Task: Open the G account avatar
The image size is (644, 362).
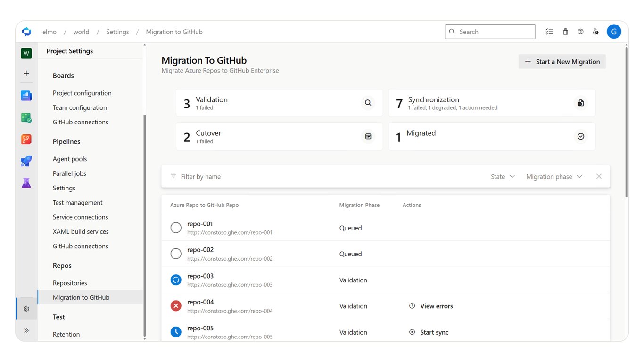Action: click(614, 32)
